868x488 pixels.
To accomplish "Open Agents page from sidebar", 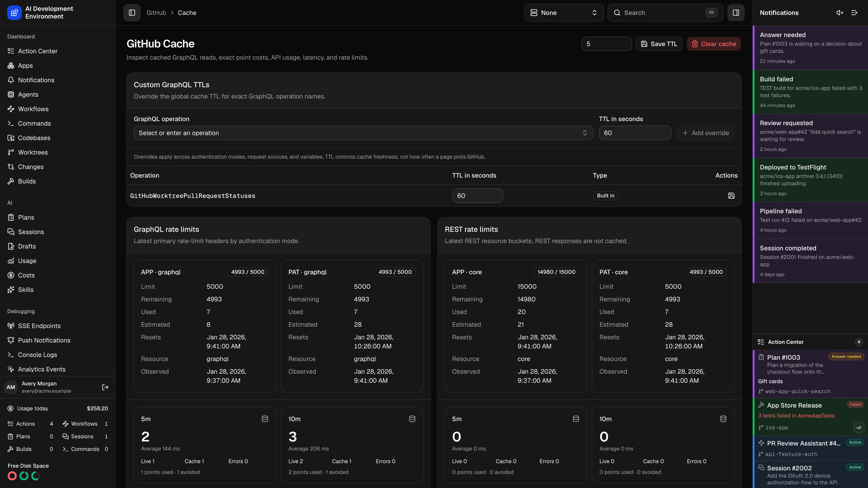I will coord(58,95).
